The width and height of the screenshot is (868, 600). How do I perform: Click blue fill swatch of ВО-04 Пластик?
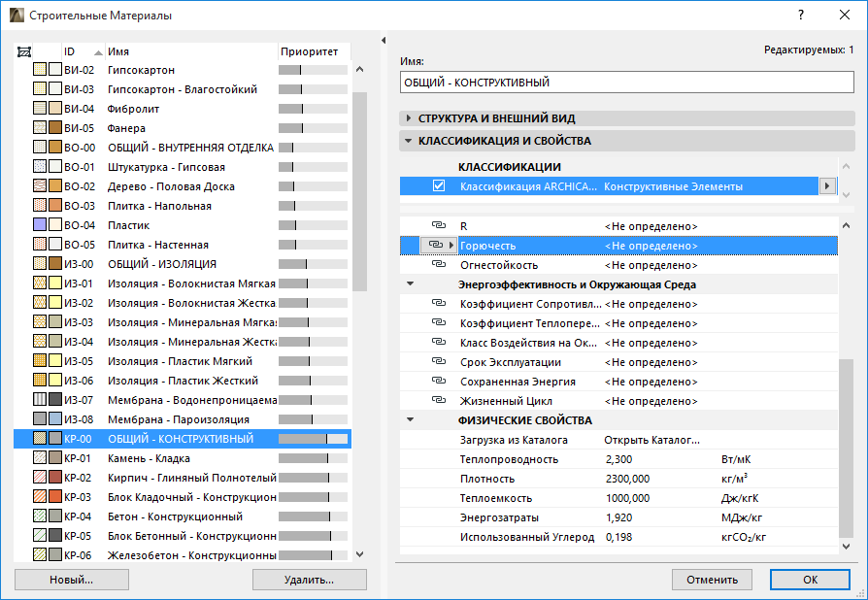(x=39, y=224)
